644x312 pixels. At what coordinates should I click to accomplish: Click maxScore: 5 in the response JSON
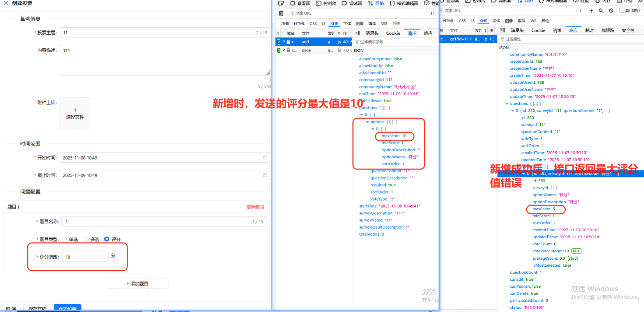pyautogui.click(x=543, y=209)
